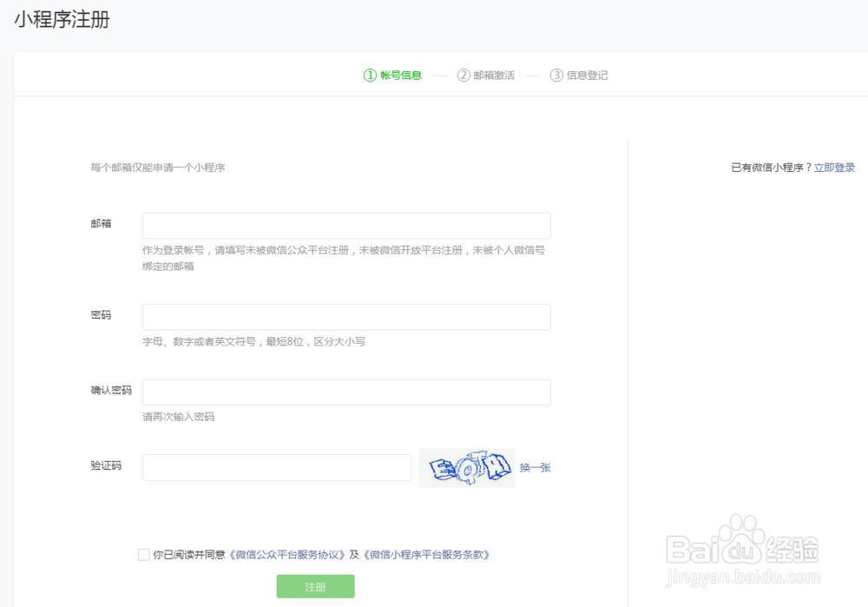Click the email hint starting with 作为登录帐号
This screenshot has width=868, height=607.
click(344, 258)
